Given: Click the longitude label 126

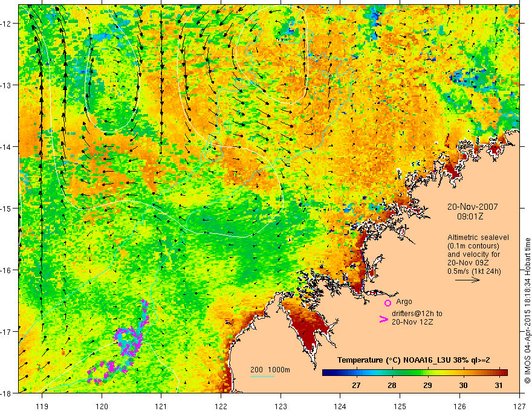Looking at the screenshot, I should pyautogui.click(x=459, y=407).
